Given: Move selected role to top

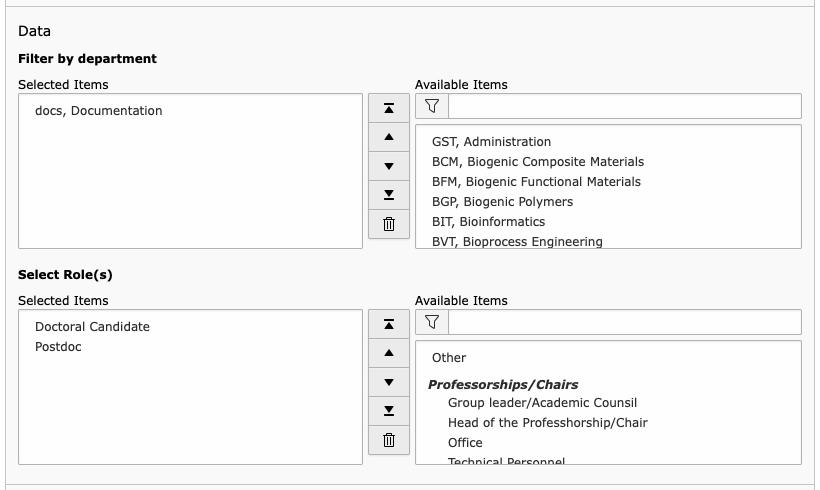Looking at the screenshot, I should click(389, 324).
